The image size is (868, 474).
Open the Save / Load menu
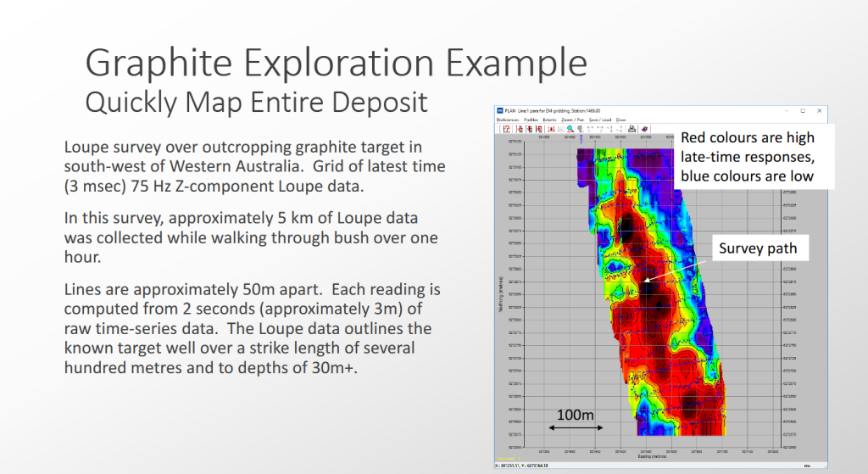600,120
